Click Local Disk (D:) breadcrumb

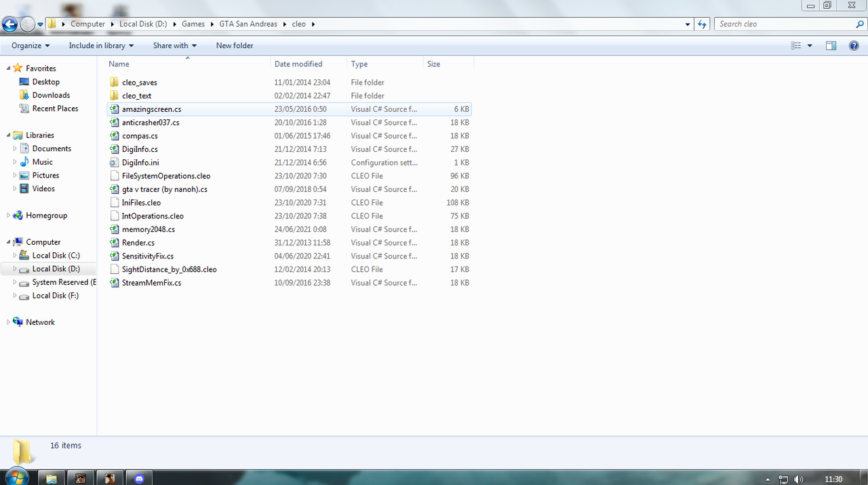tap(143, 24)
